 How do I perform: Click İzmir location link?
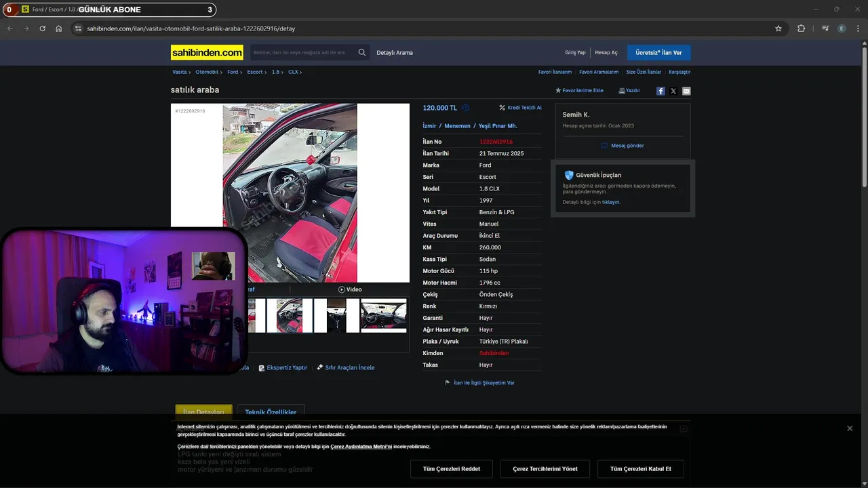[x=429, y=126]
